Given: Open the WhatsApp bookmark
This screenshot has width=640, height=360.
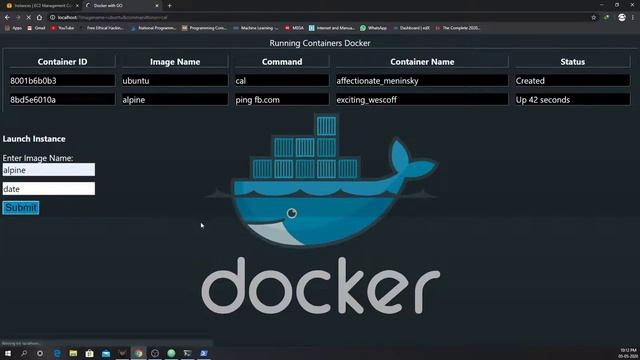Looking at the screenshot, I should (x=373, y=28).
